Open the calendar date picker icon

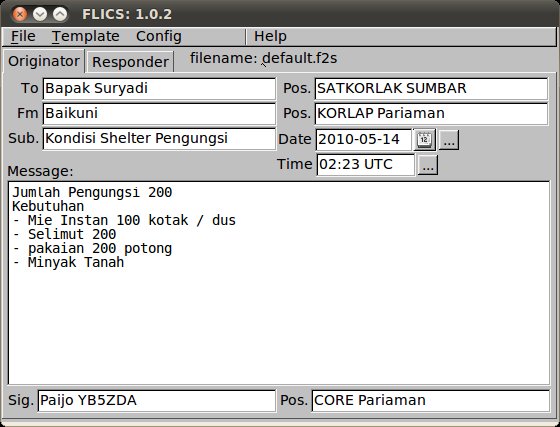pos(424,140)
